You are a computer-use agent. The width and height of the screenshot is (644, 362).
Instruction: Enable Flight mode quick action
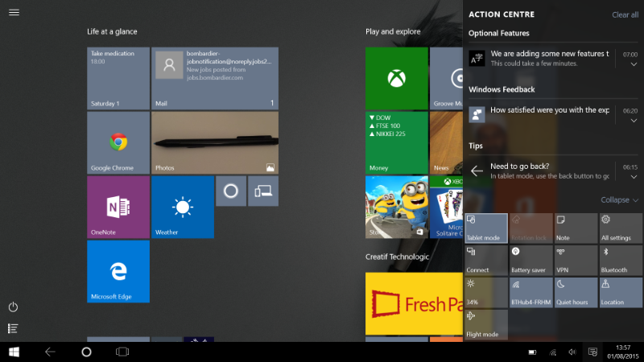485,324
